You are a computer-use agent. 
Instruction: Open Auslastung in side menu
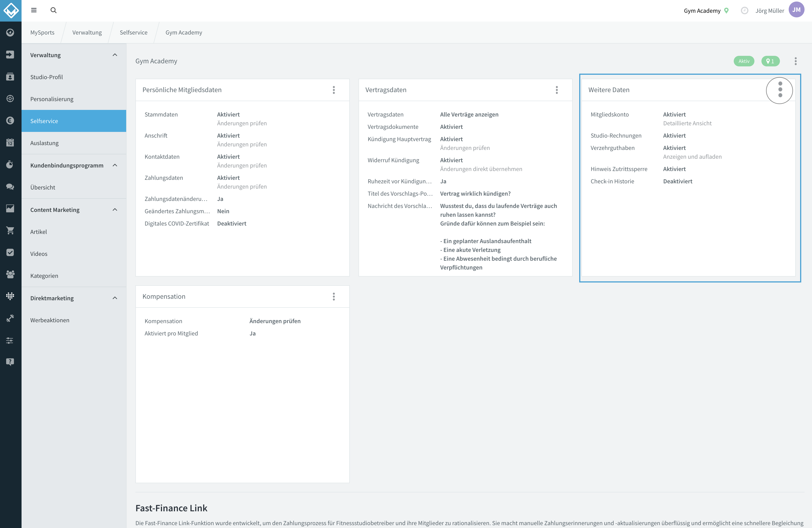[x=74, y=143]
